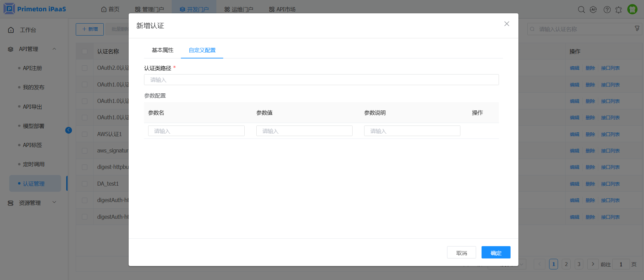This screenshot has height=280, width=644.
Task: Select the 自定义配置 tab
Action: click(202, 50)
